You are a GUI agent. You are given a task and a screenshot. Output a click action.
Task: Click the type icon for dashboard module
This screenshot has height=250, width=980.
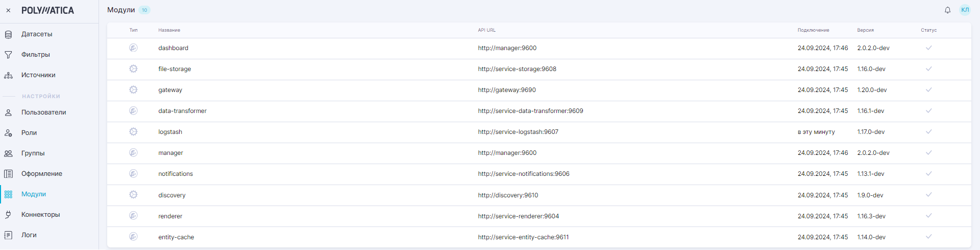133,48
